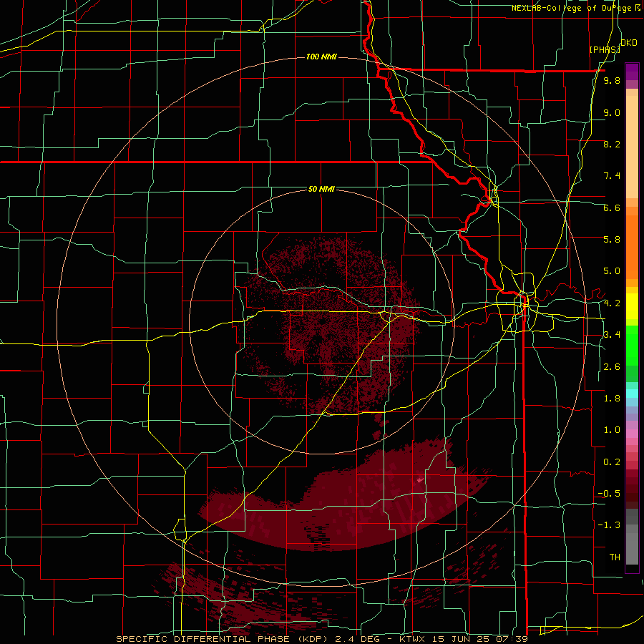Pick the purple band atop the color scale
This screenshot has width=644, height=644.
(632, 72)
